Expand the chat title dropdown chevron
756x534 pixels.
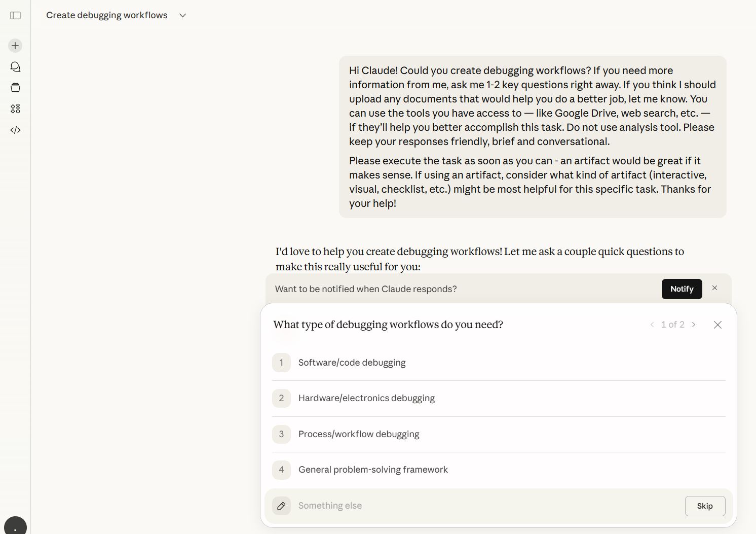tap(183, 16)
